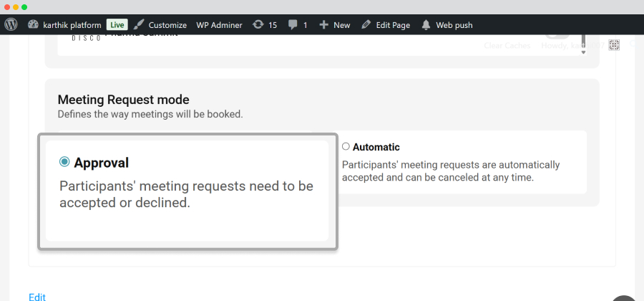Click the Automatic option label

pyautogui.click(x=376, y=147)
